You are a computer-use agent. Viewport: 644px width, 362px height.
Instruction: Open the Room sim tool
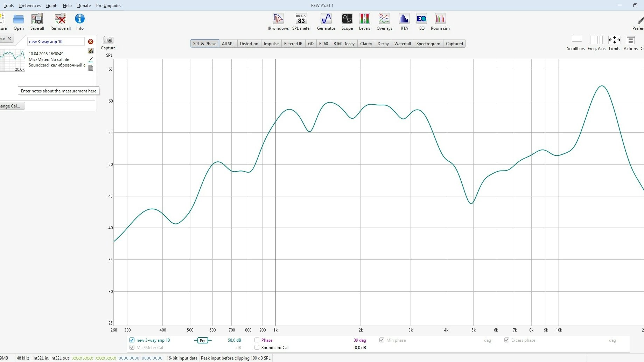[x=440, y=22]
